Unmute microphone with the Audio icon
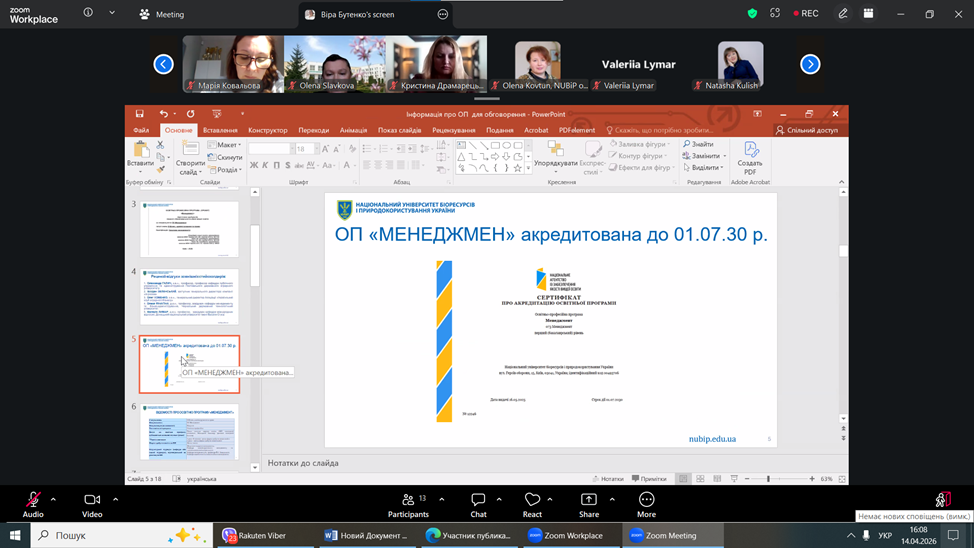 [33, 500]
